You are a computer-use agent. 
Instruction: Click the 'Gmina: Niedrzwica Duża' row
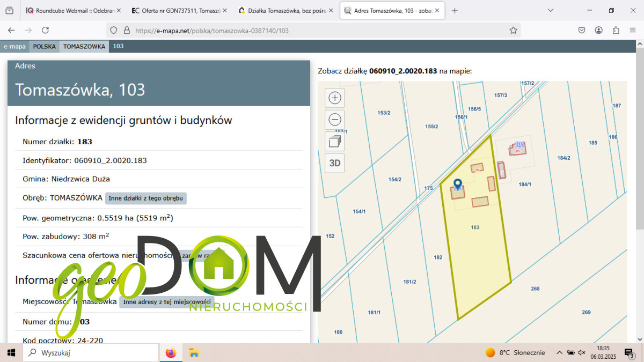coord(159,179)
